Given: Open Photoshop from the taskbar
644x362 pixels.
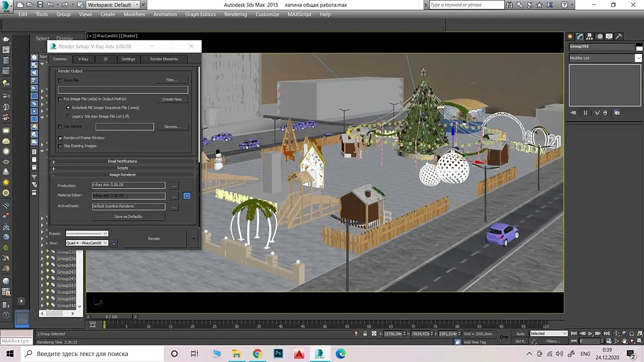Looking at the screenshot, I should tap(278, 354).
